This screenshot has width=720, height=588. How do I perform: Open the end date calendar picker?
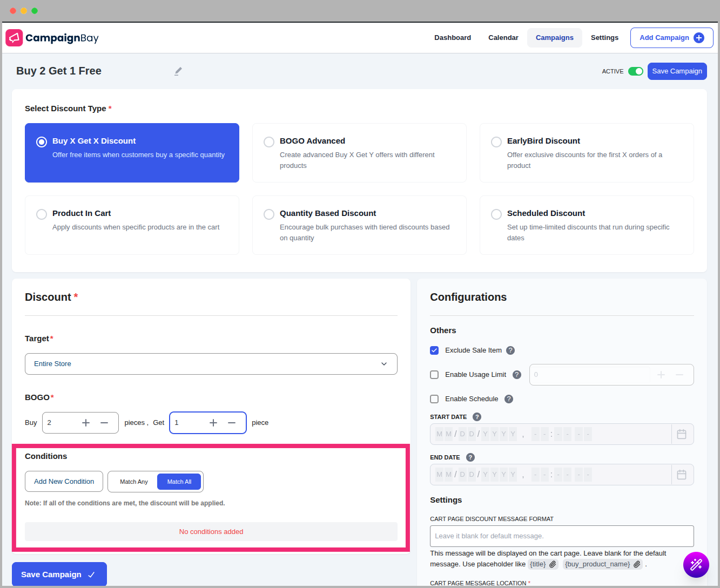682,474
